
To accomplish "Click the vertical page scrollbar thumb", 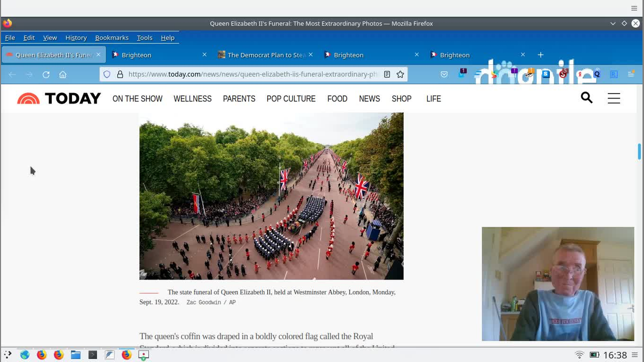I will click(x=639, y=151).
